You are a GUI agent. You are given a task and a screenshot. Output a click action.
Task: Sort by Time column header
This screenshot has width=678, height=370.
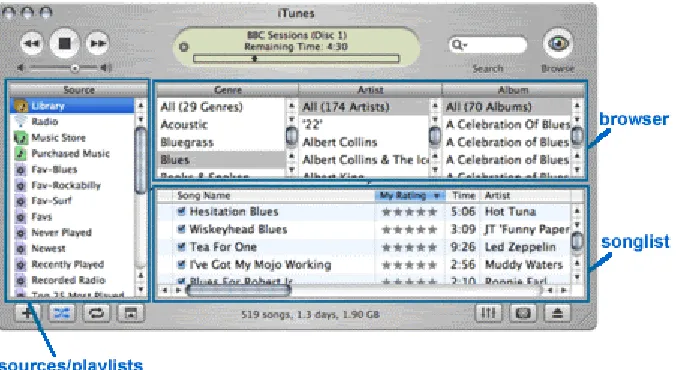pos(464,195)
